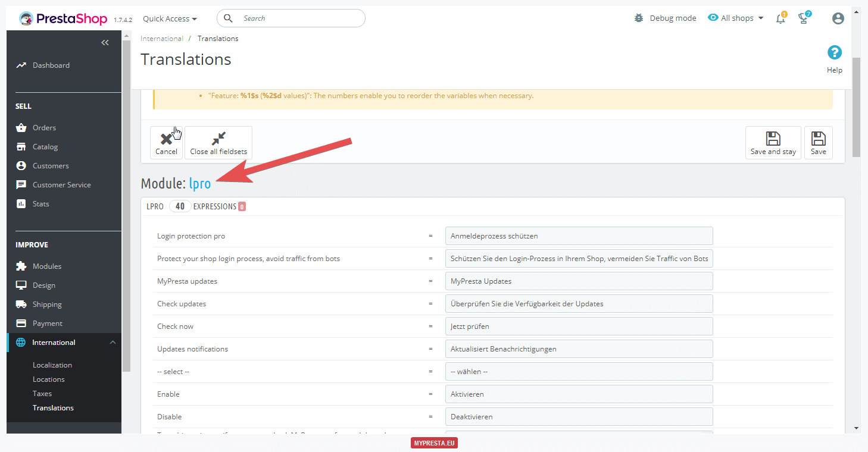
Task: Edit the 'Anmeldeprozess schützen' translation field
Action: (579, 236)
